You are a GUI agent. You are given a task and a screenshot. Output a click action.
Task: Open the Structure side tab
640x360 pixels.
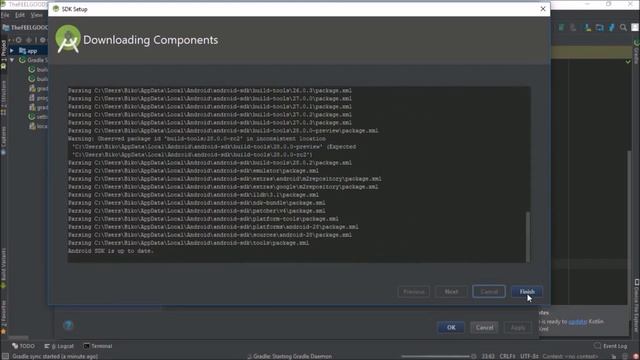pyautogui.click(x=4, y=98)
